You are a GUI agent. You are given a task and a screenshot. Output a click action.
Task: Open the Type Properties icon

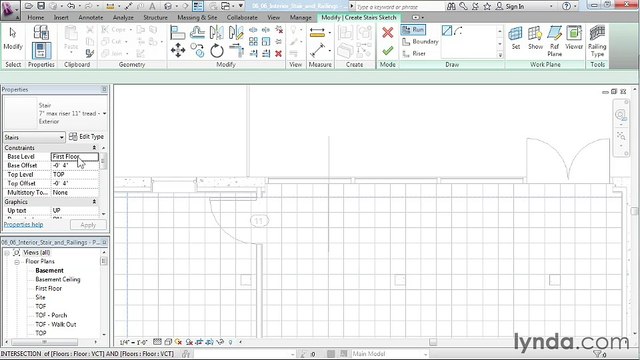(41, 32)
